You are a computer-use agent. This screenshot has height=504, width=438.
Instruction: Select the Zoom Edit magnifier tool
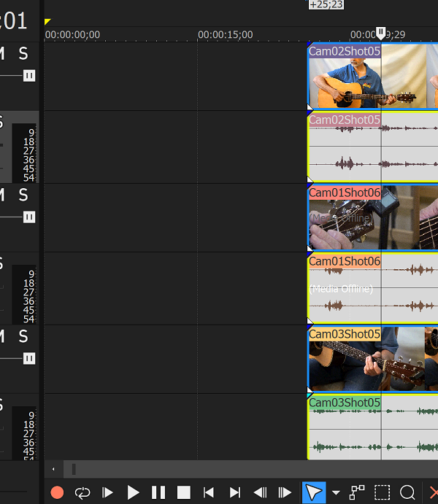pos(407,492)
